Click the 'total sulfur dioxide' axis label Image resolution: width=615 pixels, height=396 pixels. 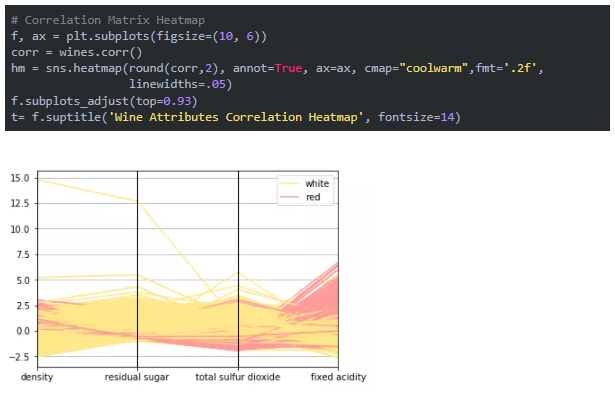tap(238, 377)
